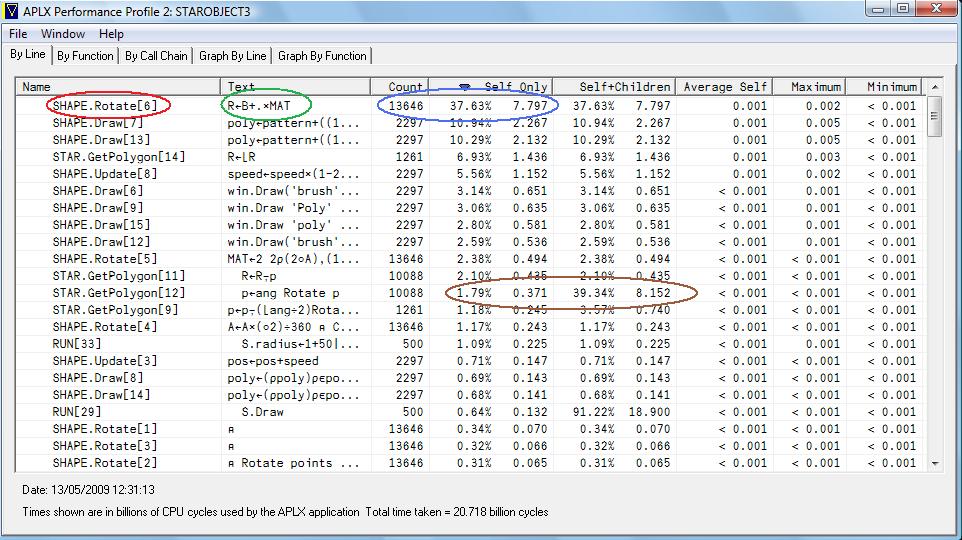Select the STAR.GetPolygon[12] row
Screen dimensions: 962x540
click(x=471, y=293)
